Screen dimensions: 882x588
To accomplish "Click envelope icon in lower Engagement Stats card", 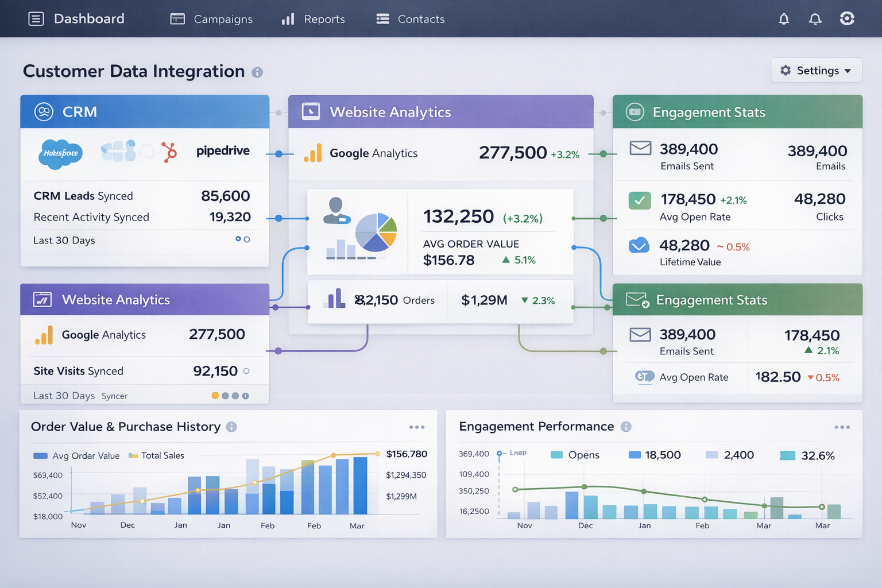I will (640, 334).
